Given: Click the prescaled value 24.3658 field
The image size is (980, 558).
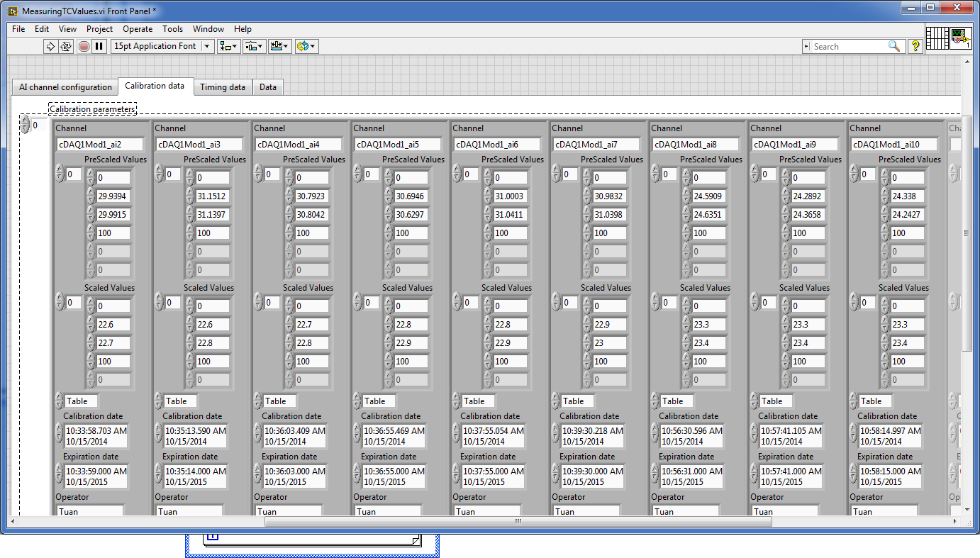Looking at the screenshot, I should click(808, 215).
